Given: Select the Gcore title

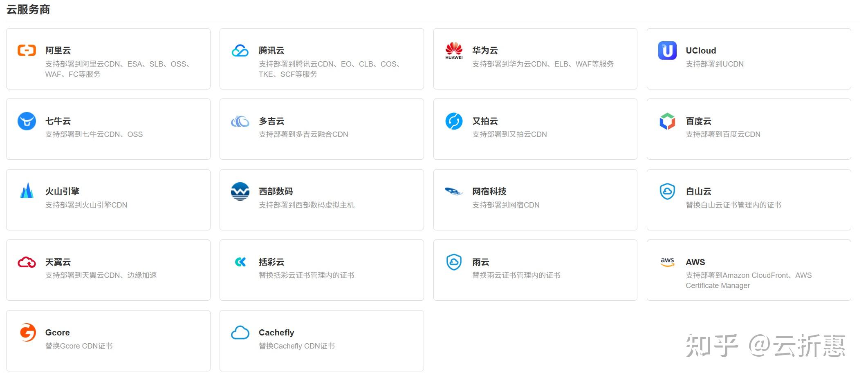Looking at the screenshot, I should pos(57,333).
